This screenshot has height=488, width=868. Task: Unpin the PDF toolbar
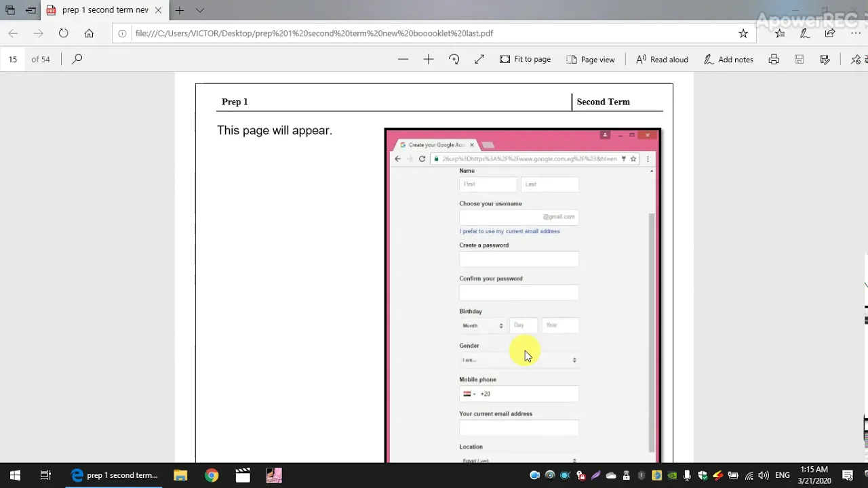pos(856,59)
